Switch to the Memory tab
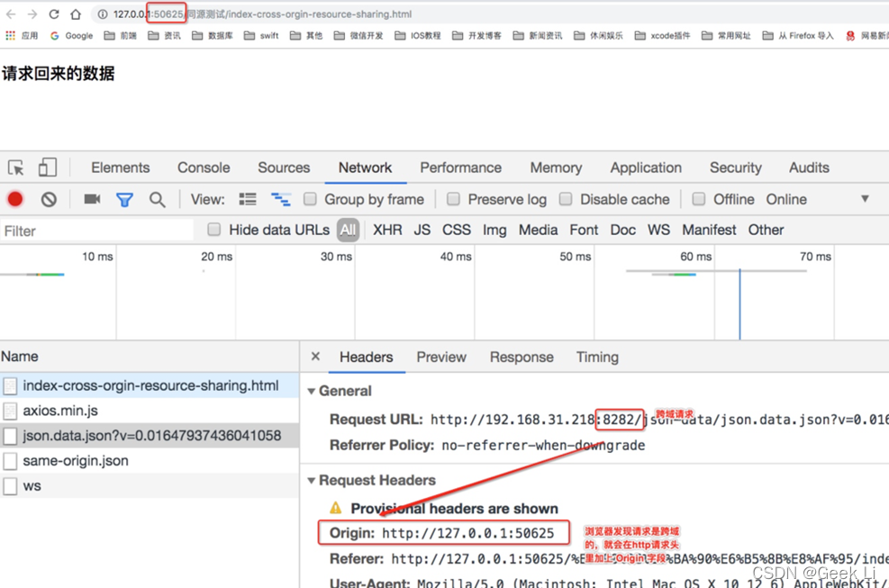889x588 pixels. tap(556, 167)
